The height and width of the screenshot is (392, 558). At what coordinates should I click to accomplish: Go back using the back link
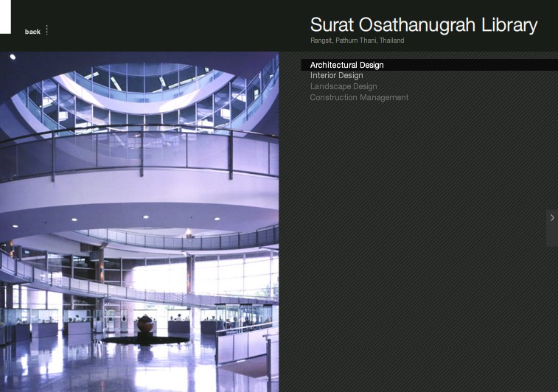(32, 32)
